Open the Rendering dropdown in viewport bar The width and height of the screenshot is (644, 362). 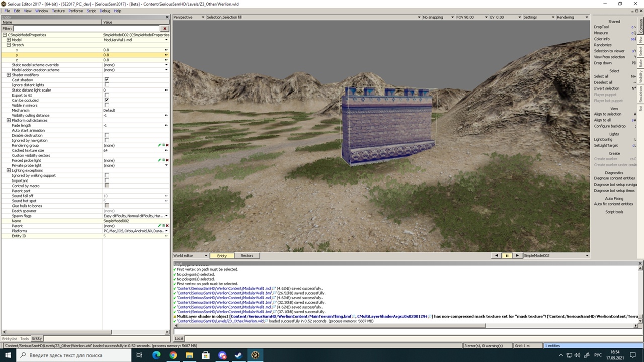(572, 17)
